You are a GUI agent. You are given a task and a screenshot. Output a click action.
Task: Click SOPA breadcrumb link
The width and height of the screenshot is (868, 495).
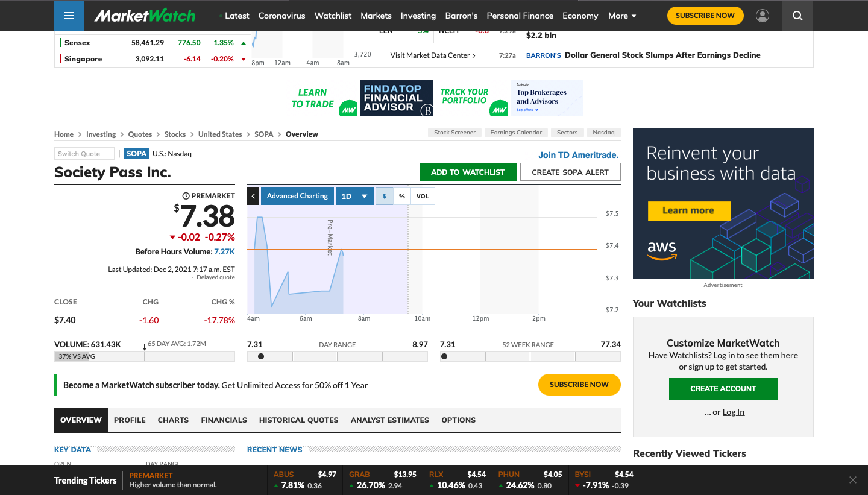264,134
